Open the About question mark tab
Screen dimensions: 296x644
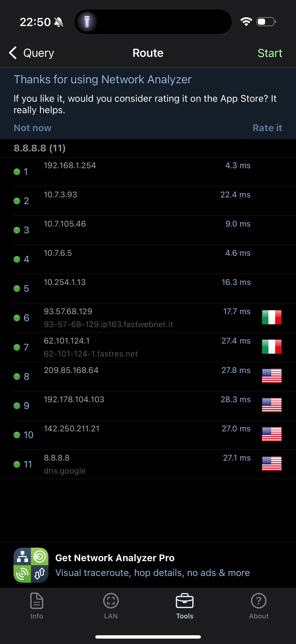click(x=259, y=605)
